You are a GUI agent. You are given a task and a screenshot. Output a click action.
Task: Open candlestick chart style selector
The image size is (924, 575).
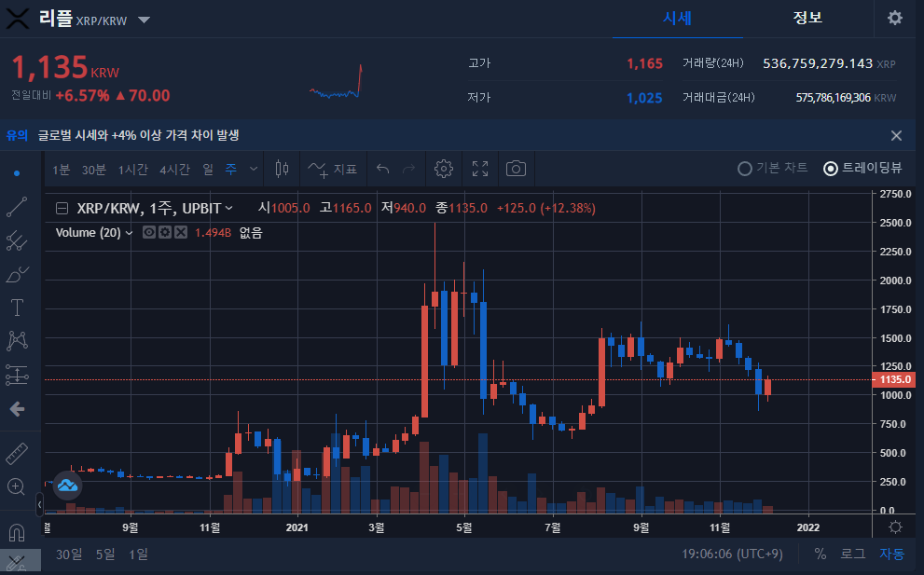point(282,169)
